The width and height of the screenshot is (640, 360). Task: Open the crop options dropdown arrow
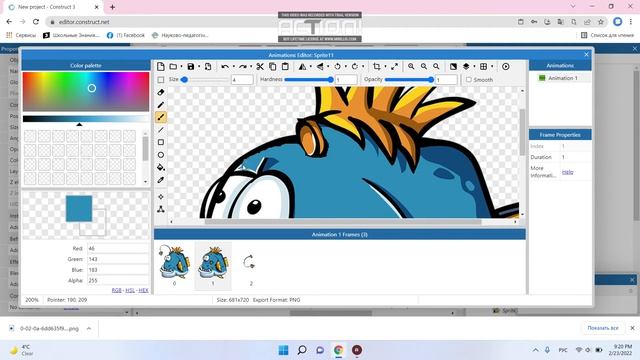[385, 67]
